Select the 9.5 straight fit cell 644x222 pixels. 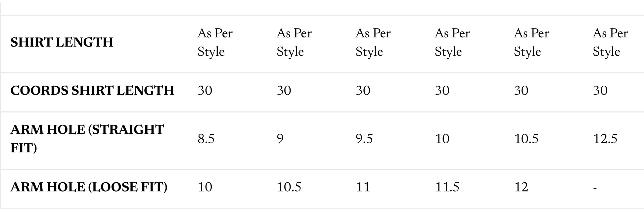pyautogui.click(x=364, y=139)
